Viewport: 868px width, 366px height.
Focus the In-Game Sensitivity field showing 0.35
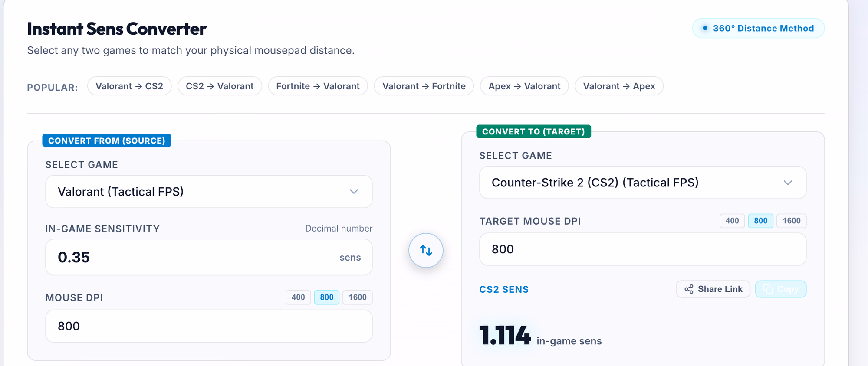click(x=209, y=257)
